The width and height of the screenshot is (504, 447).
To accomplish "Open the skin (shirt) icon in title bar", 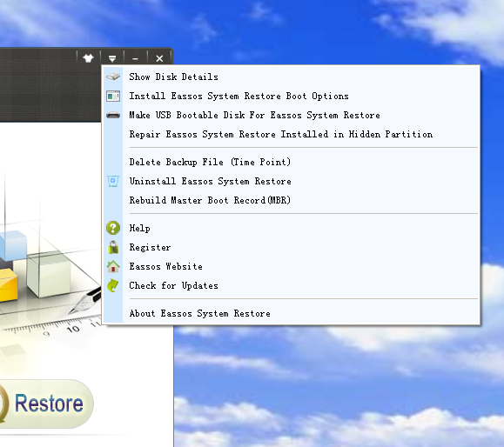I will tap(89, 58).
